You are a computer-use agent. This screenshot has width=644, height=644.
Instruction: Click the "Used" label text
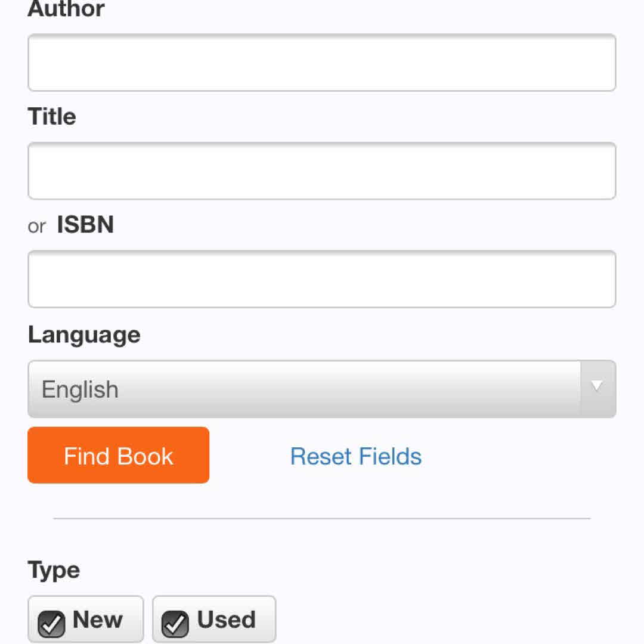click(227, 620)
